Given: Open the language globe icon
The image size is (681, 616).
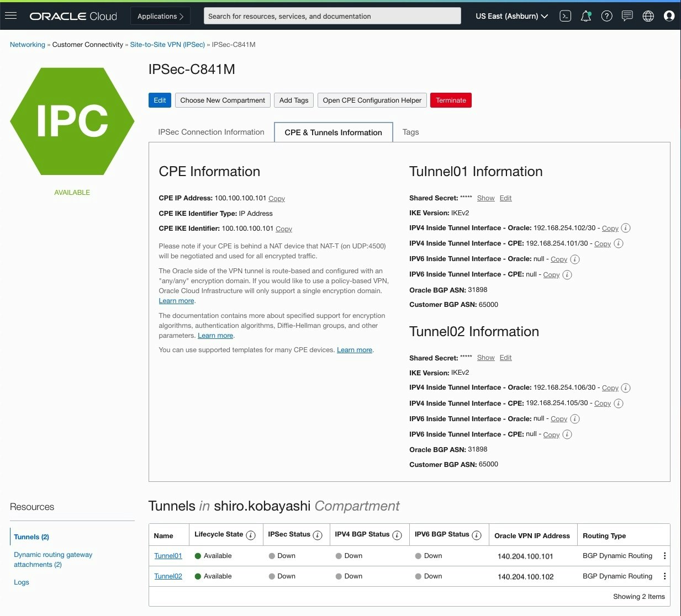Looking at the screenshot, I should tap(648, 16).
